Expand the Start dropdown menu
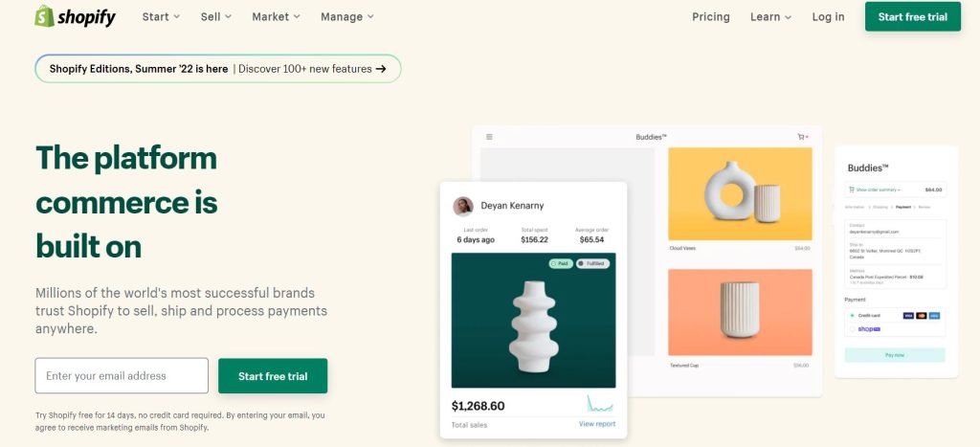 click(161, 17)
